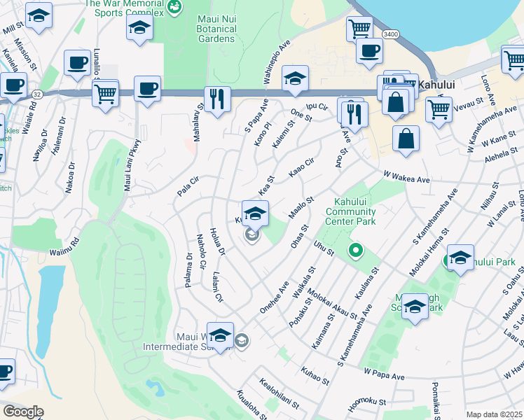Select the Waiinu Rd street label
524x420 pixels.
(64, 246)
